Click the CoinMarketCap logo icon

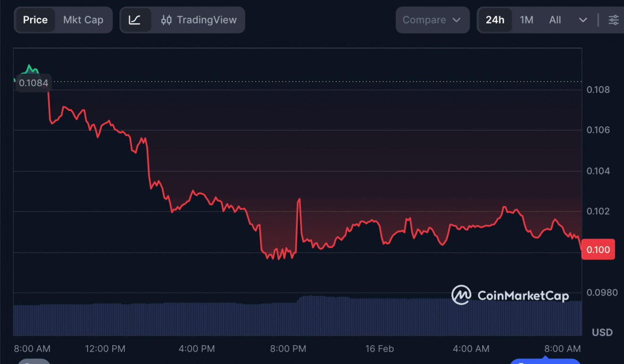tap(461, 295)
